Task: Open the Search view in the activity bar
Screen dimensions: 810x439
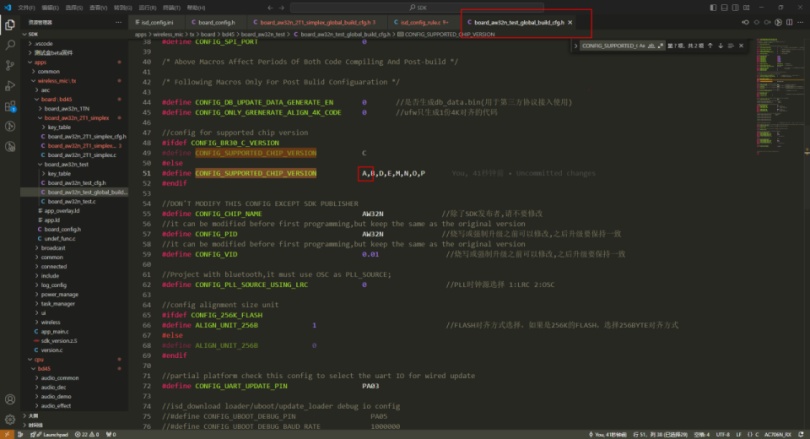Action: point(10,45)
